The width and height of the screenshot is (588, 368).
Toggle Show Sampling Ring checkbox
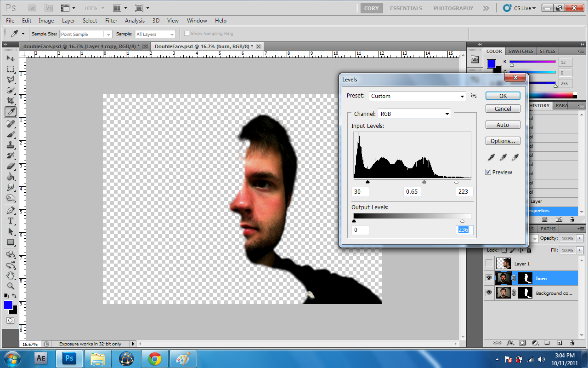[x=187, y=34]
